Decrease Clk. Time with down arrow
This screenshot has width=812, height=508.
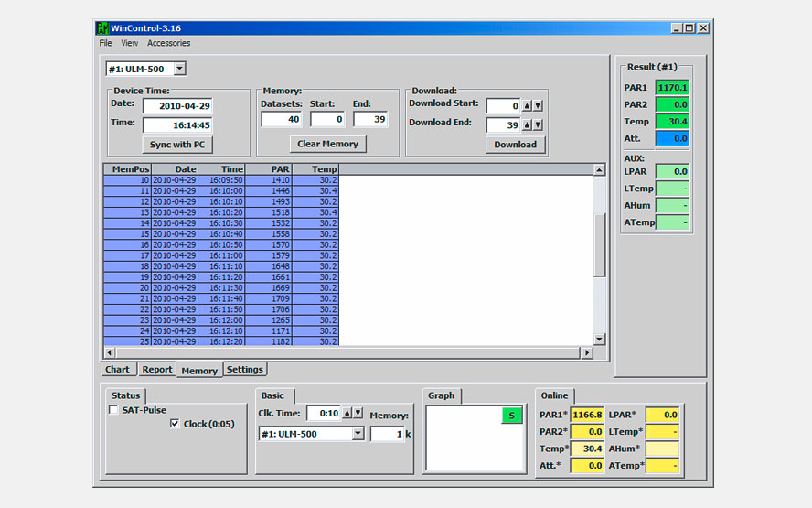(x=358, y=413)
